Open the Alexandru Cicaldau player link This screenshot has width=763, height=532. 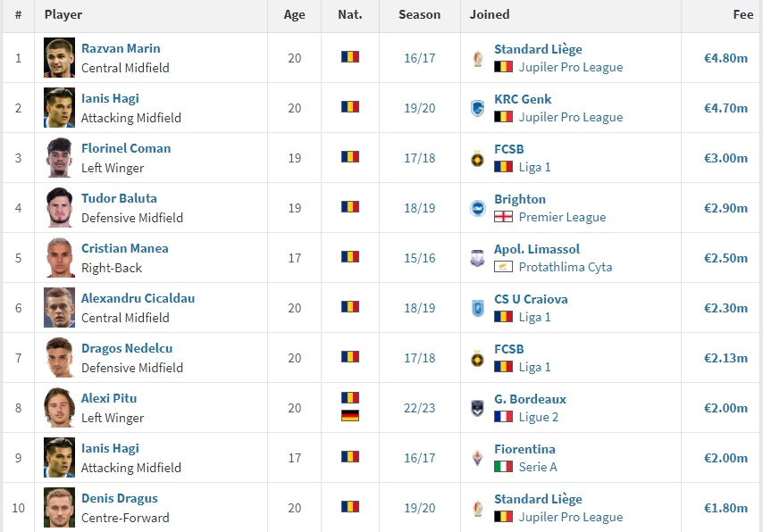[x=138, y=299]
